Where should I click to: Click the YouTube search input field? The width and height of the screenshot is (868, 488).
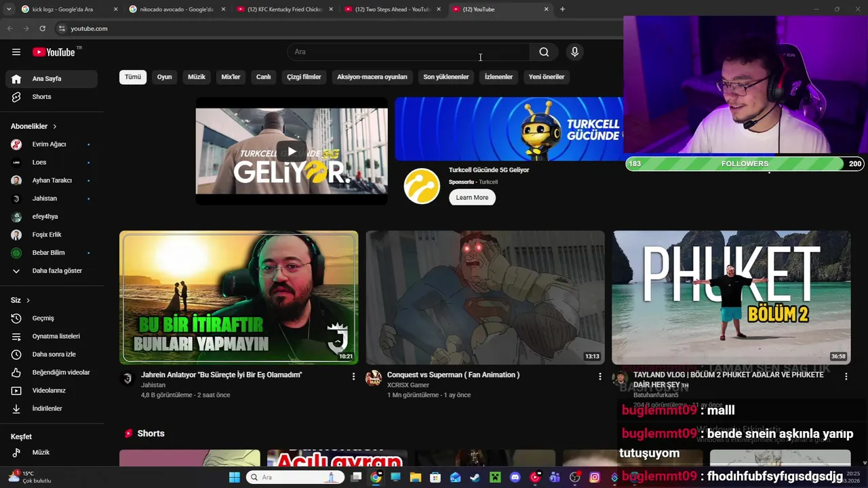click(408, 52)
